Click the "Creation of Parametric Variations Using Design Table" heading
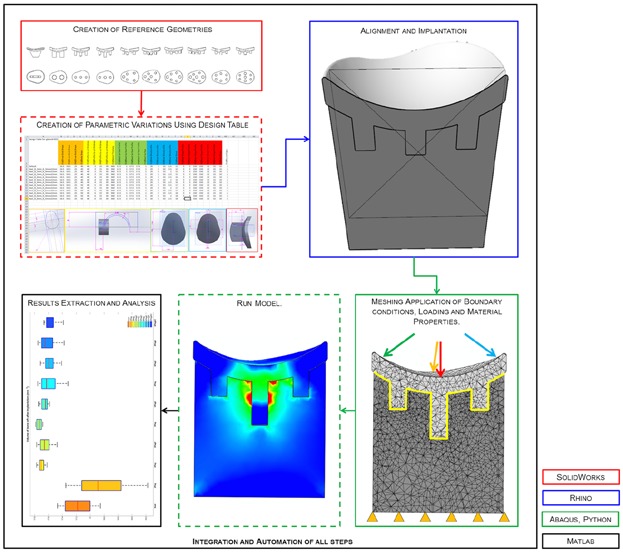The image size is (623, 552). (x=142, y=125)
